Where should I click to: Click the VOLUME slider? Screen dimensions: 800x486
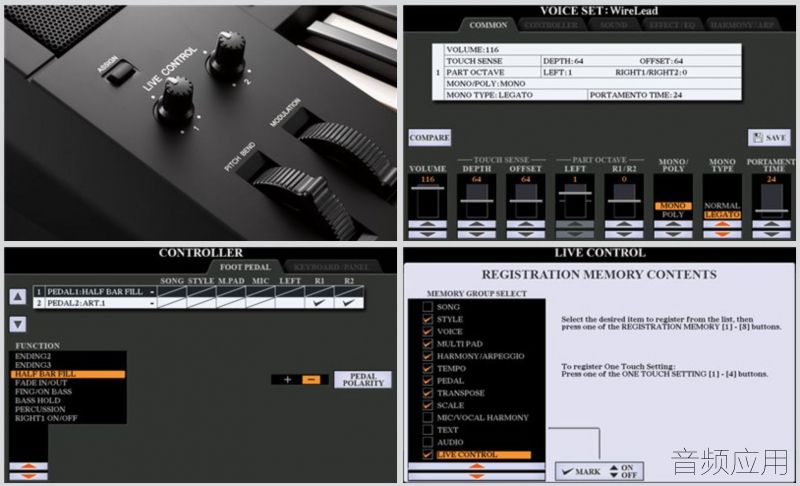[x=428, y=201]
